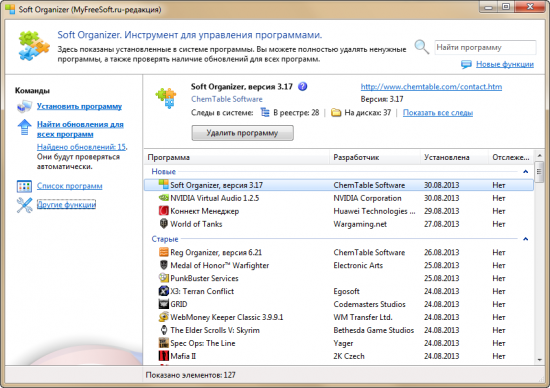550x388 pixels.
Task: Click Huawei Technologies developer cell
Action: [374, 211]
